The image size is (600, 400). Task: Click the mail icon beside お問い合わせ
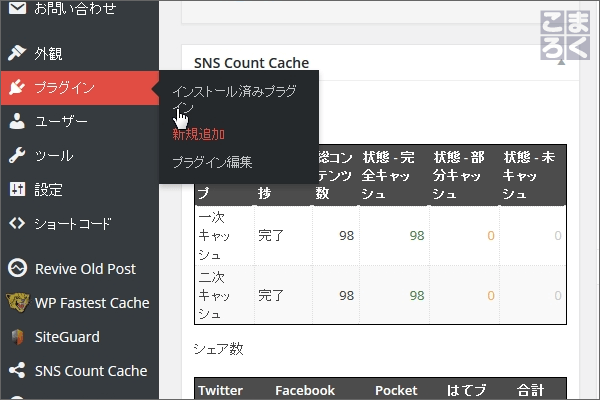click(17, 8)
